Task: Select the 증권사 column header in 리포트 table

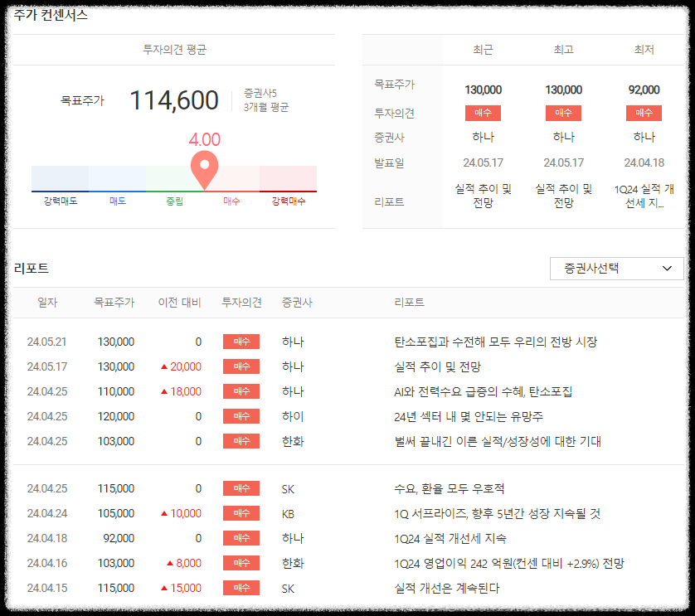Action: click(297, 303)
